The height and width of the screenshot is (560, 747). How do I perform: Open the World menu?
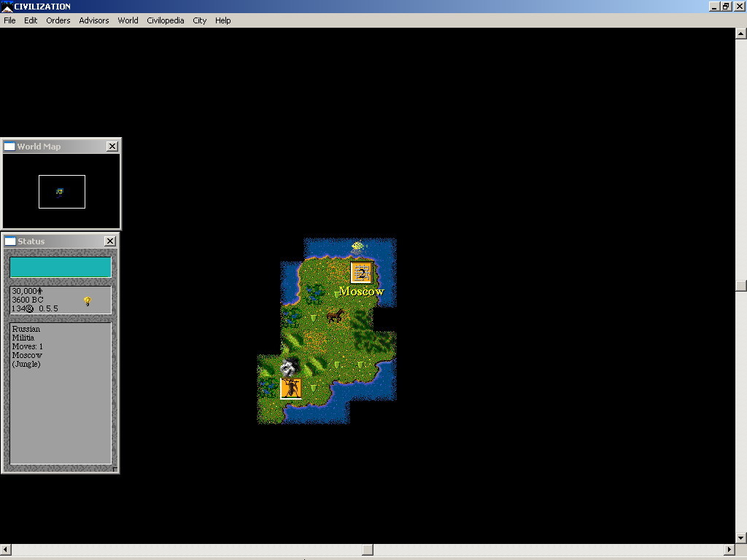point(128,20)
